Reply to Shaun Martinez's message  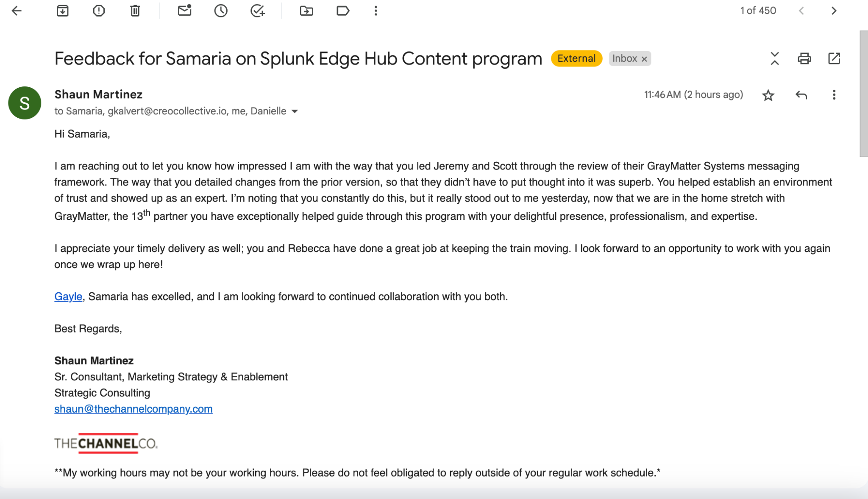801,95
